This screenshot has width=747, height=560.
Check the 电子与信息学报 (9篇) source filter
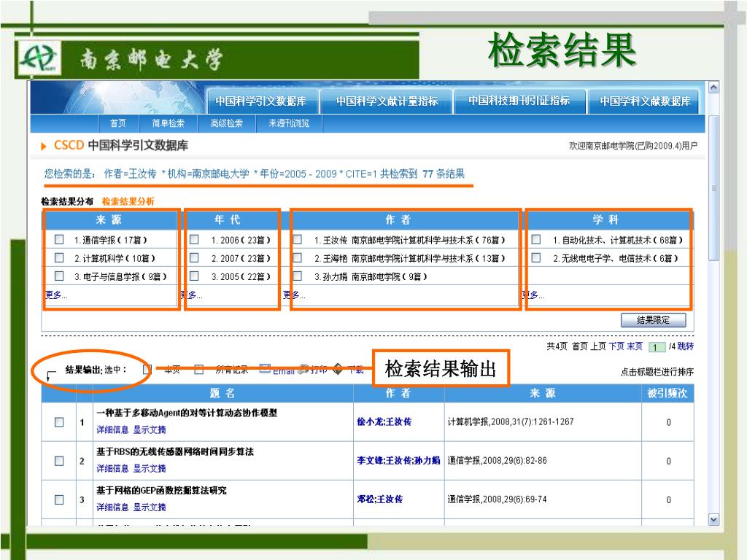[x=59, y=276]
